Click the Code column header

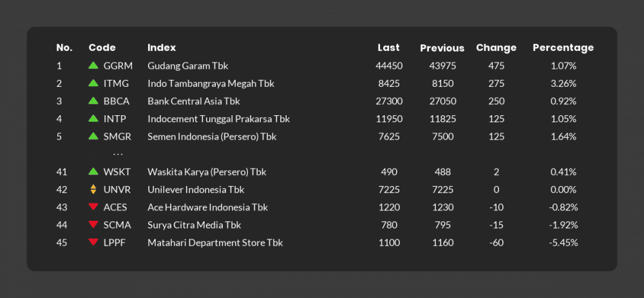point(102,48)
